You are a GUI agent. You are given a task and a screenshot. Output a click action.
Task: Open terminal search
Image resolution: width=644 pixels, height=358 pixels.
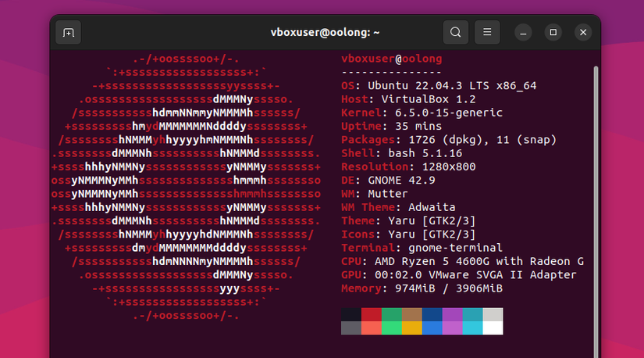tap(455, 32)
